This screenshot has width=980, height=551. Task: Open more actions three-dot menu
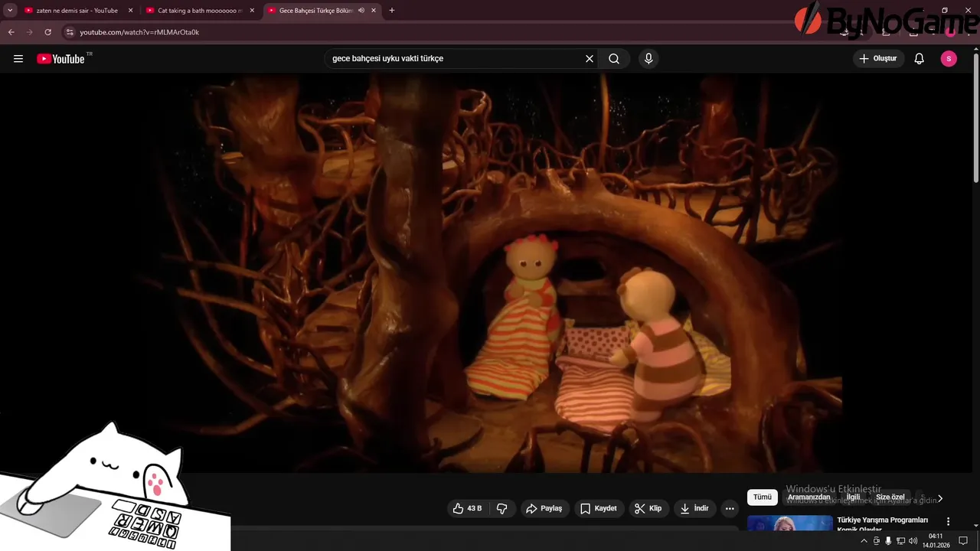(x=730, y=508)
